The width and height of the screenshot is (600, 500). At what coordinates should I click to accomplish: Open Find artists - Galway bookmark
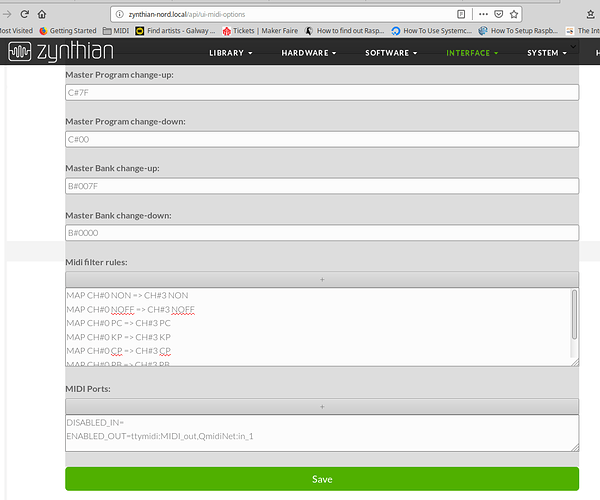tap(175, 31)
